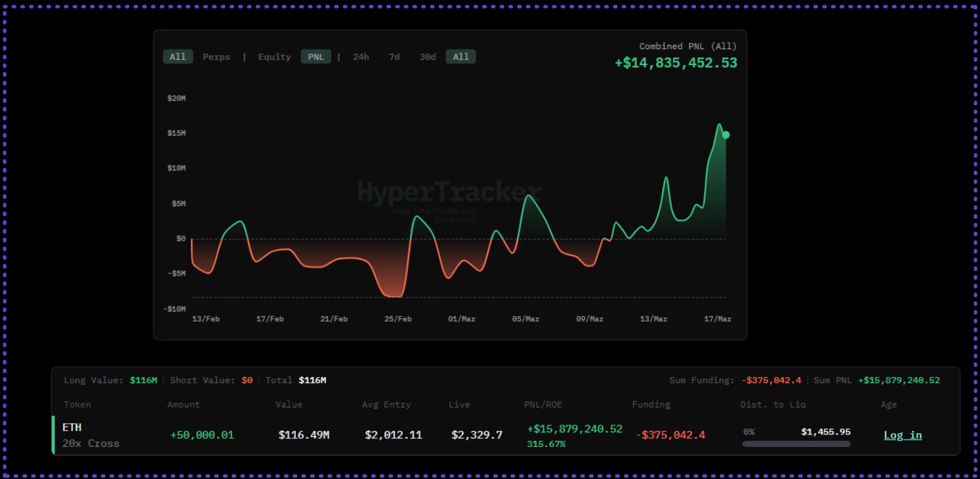Switch to Perps account view

pyautogui.click(x=216, y=57)
